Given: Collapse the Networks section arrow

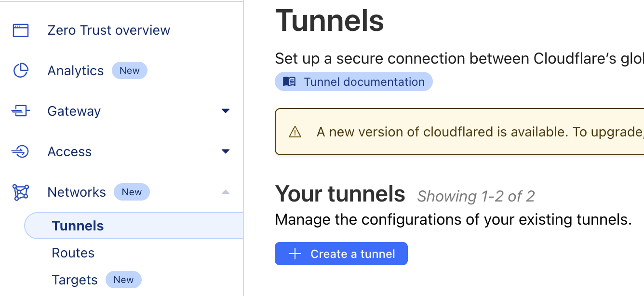Looking at the screenshot, I should (x=225, y=192).
